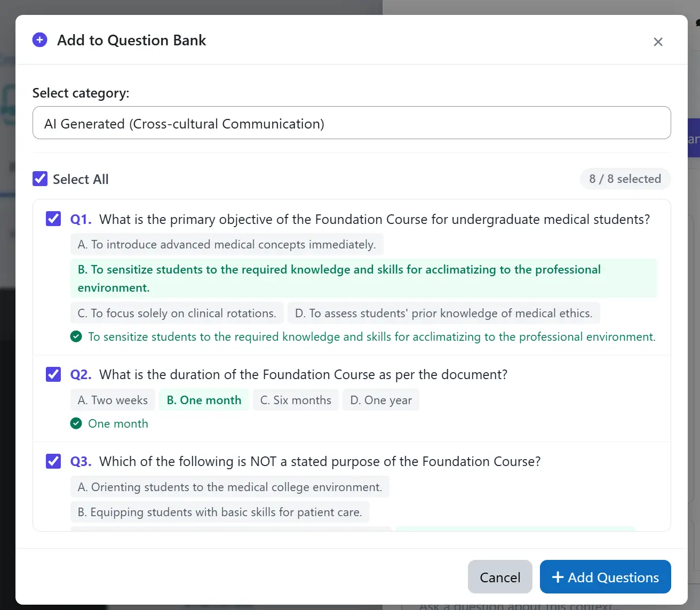Click the Q1 correct answer text line below options
700x610 pixels.
pyautogui.click(x=372, y=336)
